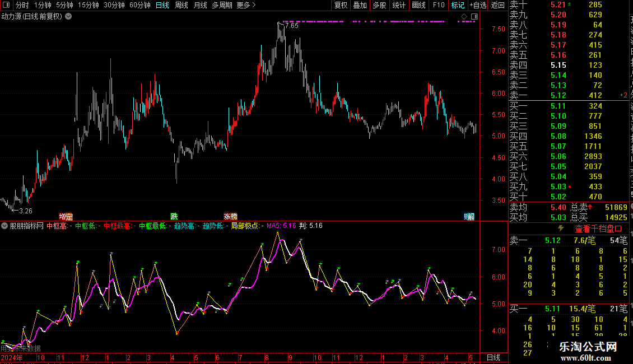
Task: Open the 多股 multi-stock view
Action: [x=379, y=5]
